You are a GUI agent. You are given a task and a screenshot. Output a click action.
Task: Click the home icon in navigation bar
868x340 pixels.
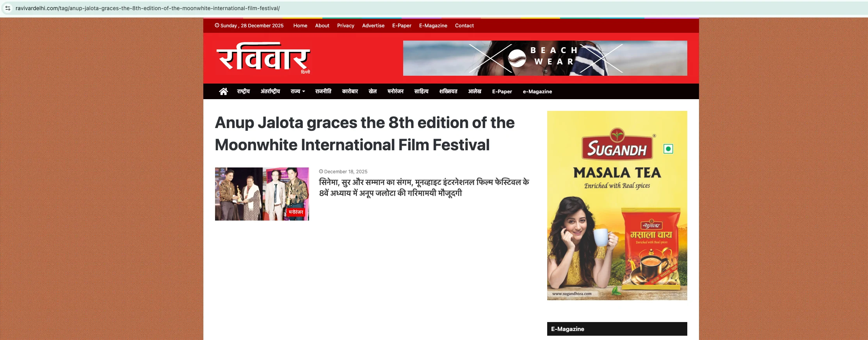(223, 91)
